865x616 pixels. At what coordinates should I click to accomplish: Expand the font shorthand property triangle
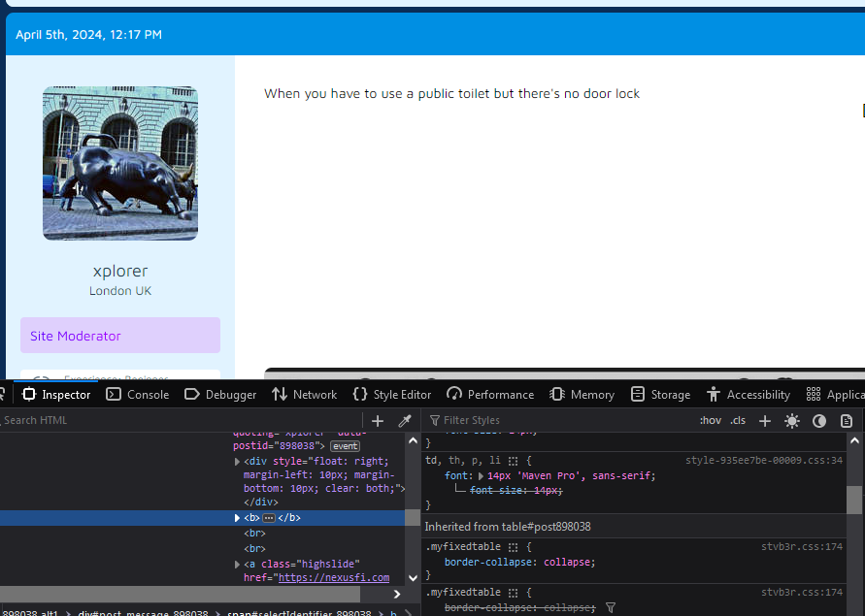pyautogui.click(x=481, y=476)
